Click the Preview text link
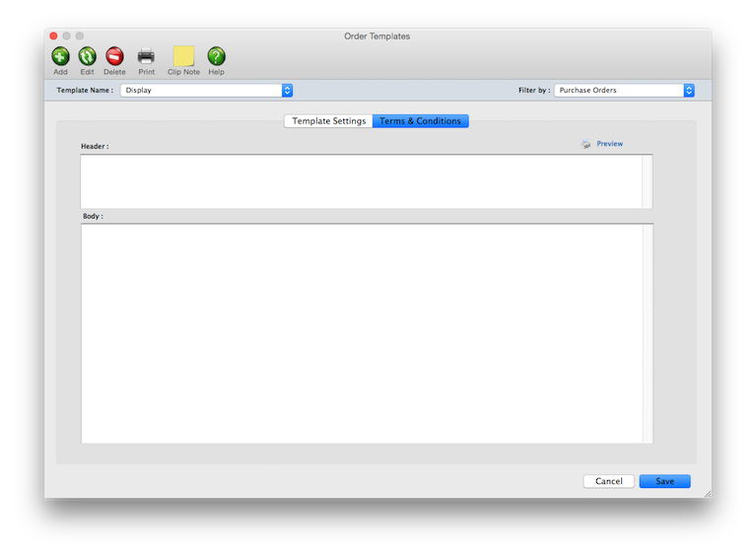Viewport: 756px width, 558px height. (x=609, y=144)
